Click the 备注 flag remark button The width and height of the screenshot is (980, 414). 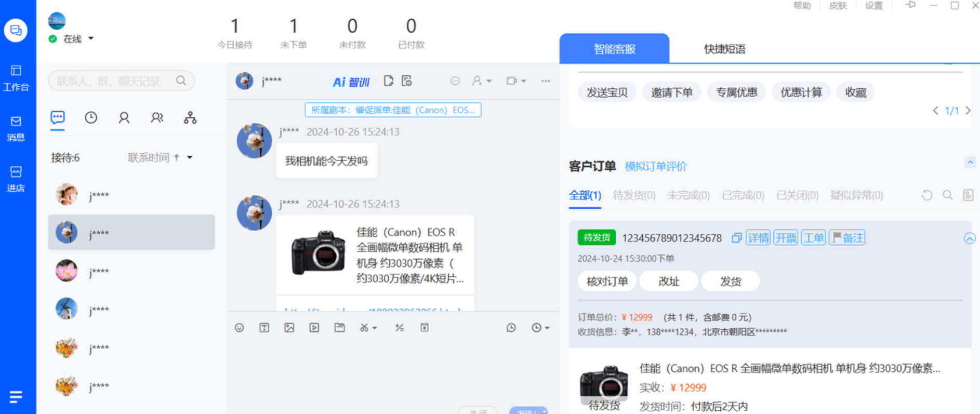point(847,238)
